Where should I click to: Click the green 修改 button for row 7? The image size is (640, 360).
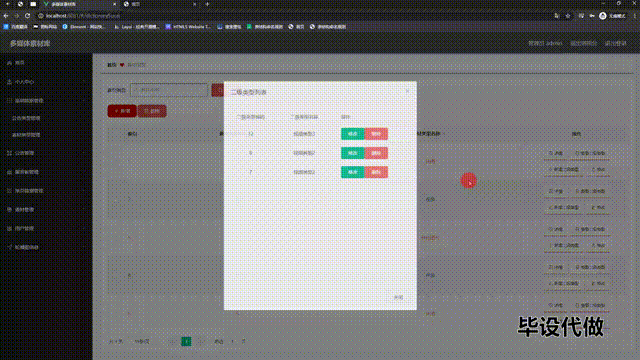(x=352, y=172)
